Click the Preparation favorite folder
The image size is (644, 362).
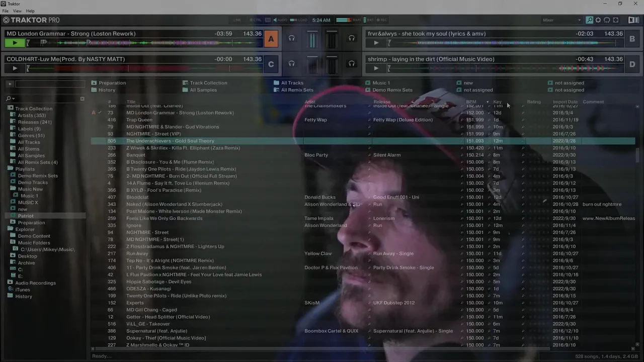pos(109,83)
